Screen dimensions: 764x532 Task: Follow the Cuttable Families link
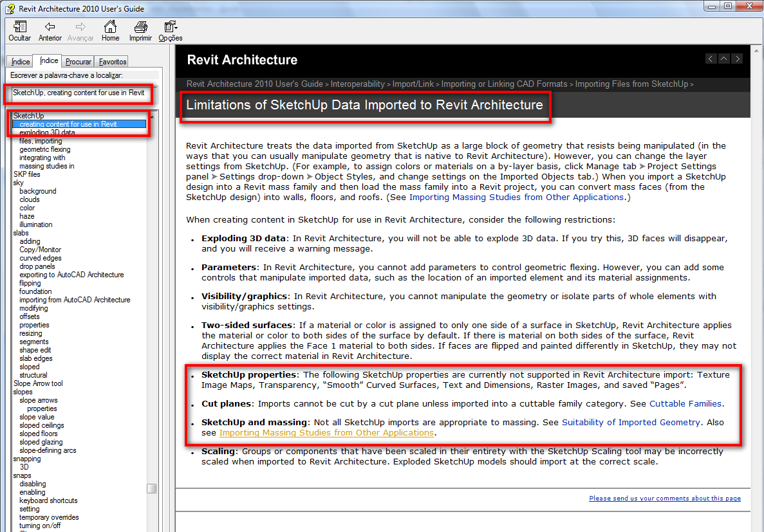coord(685,404)
